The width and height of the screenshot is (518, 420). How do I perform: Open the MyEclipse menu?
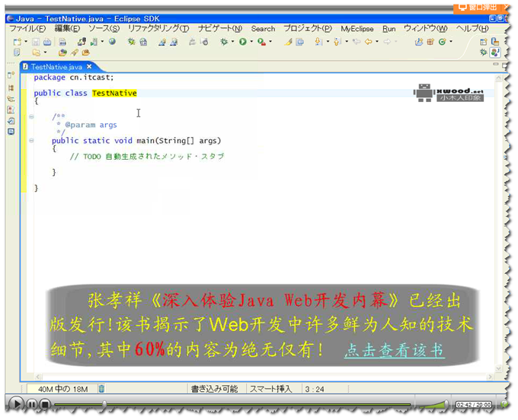pos(357,29)
